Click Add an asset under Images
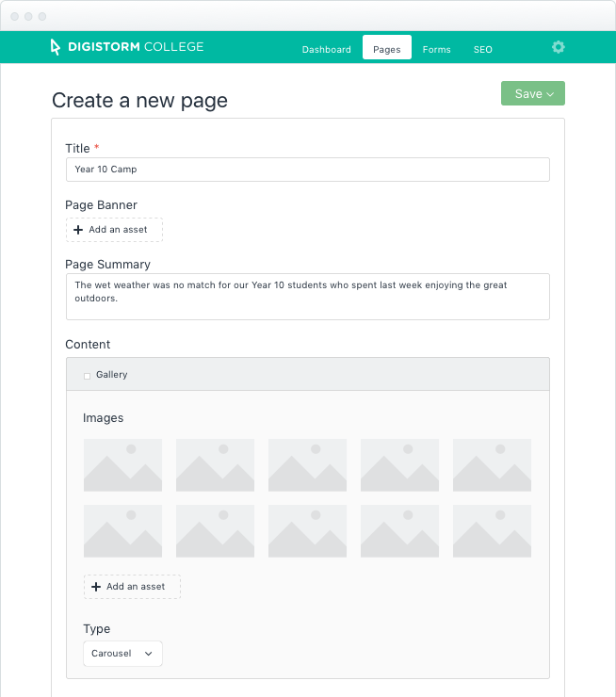This screenshot has height=697, width=616. pos(132,587)
